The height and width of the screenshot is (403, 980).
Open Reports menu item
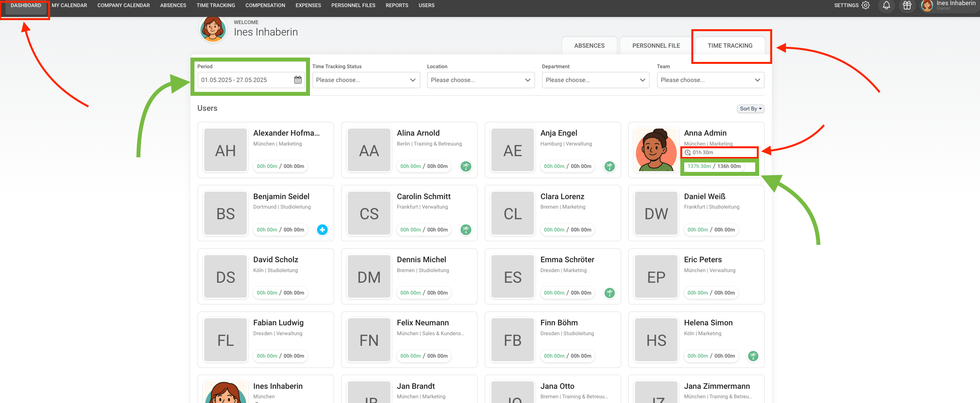397,6
